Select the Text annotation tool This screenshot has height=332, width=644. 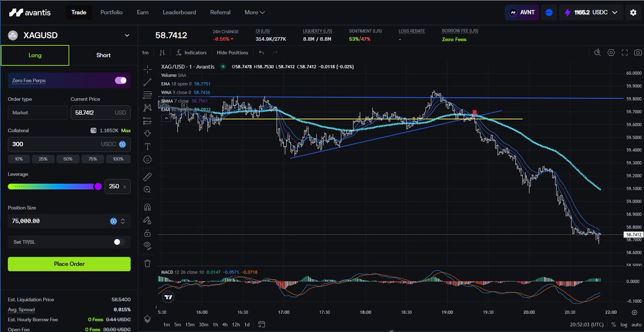click(x=148, y=146)
